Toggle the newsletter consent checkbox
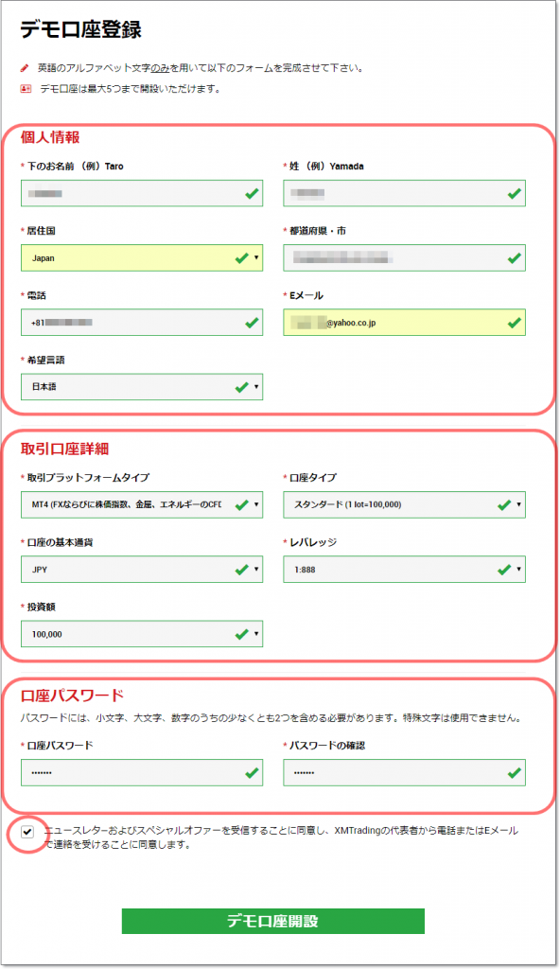This screenshot has height=969, width=560. tap(27, 832)
